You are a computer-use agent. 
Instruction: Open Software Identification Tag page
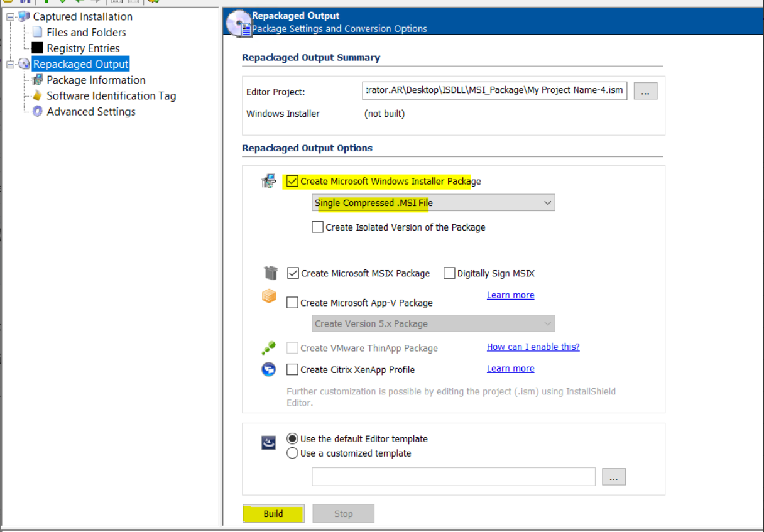(x=111, y=95)
